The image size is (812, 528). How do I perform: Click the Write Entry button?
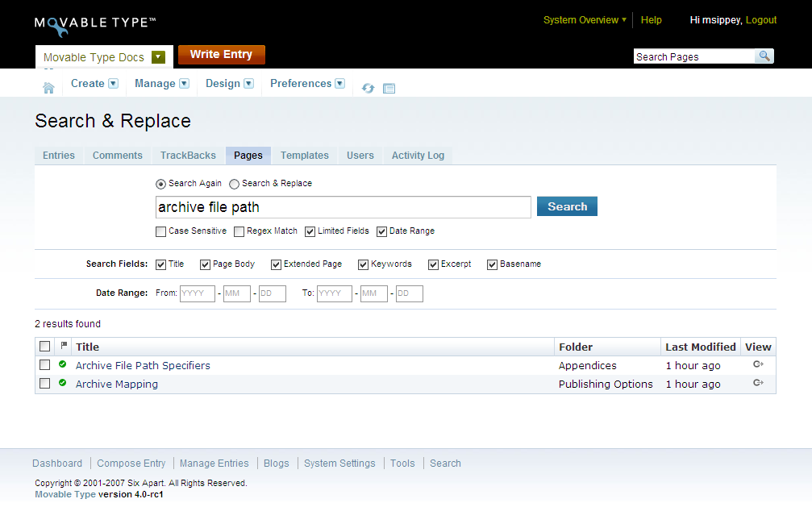221,55
